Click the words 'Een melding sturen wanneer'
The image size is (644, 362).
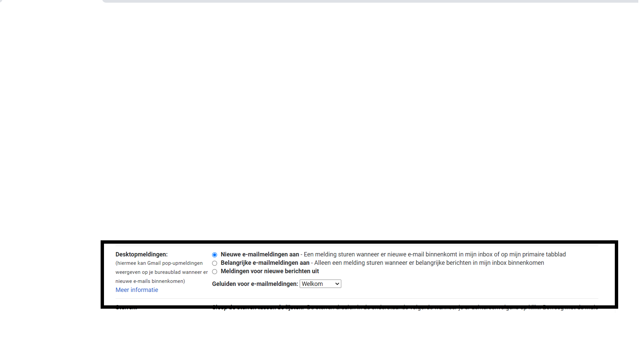click(x=341, y=254)
